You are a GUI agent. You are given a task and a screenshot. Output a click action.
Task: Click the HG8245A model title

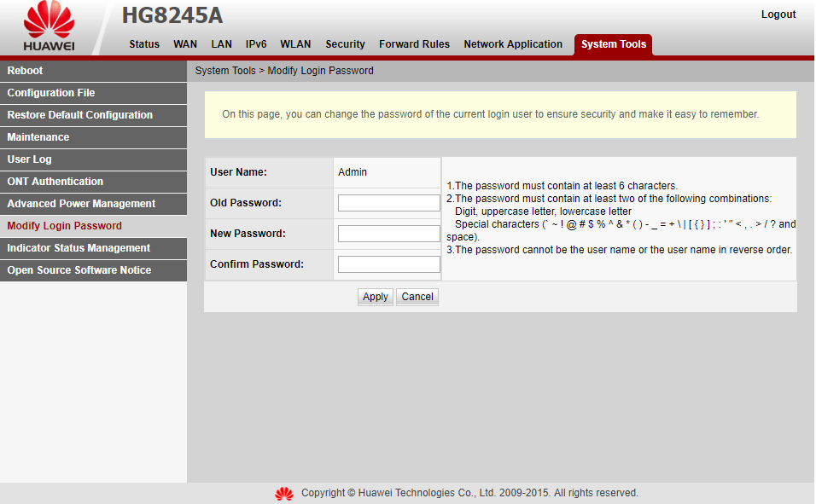pos(172,15)
